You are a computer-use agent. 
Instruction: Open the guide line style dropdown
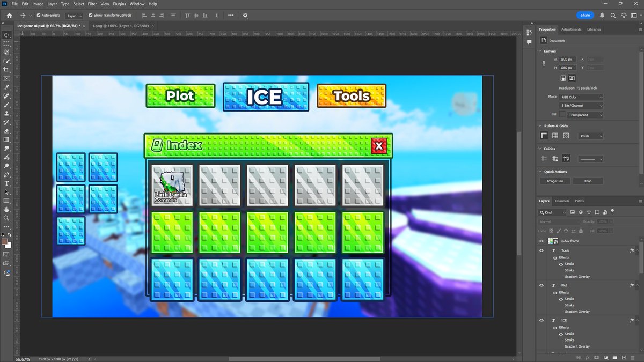tap(591, 159)
